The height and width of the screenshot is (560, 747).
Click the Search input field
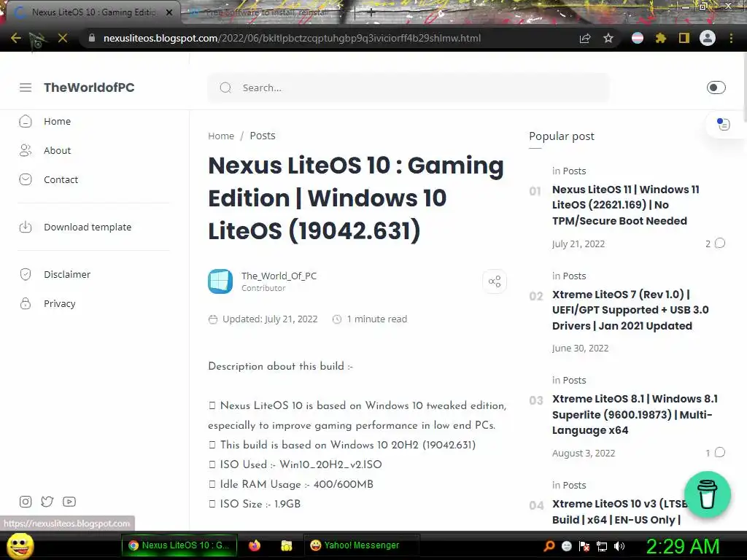(409, 87)
